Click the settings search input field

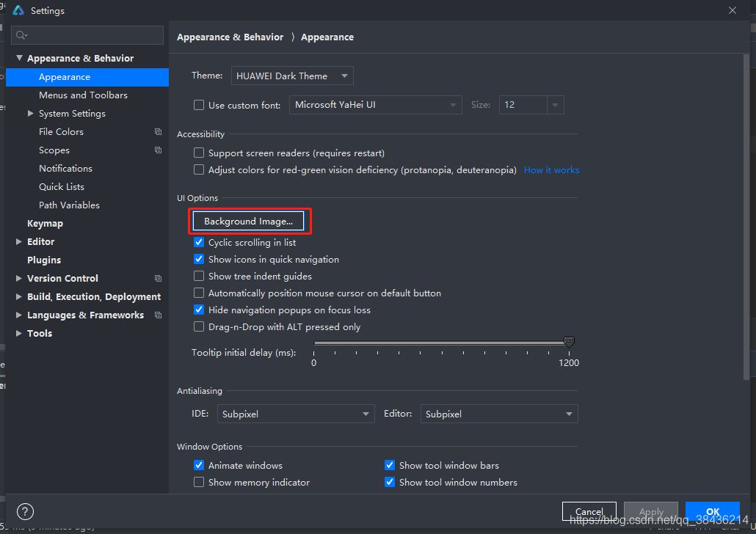[x=87, y=35]
